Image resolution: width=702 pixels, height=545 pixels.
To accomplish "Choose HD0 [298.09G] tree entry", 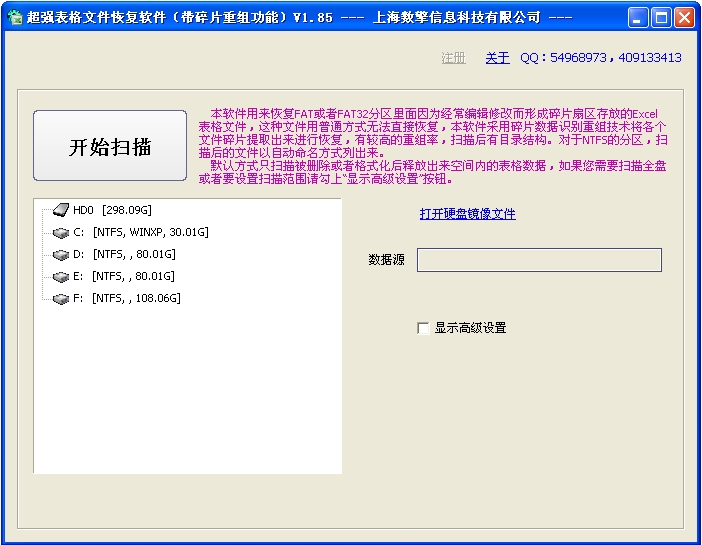I will pos(112,210).
